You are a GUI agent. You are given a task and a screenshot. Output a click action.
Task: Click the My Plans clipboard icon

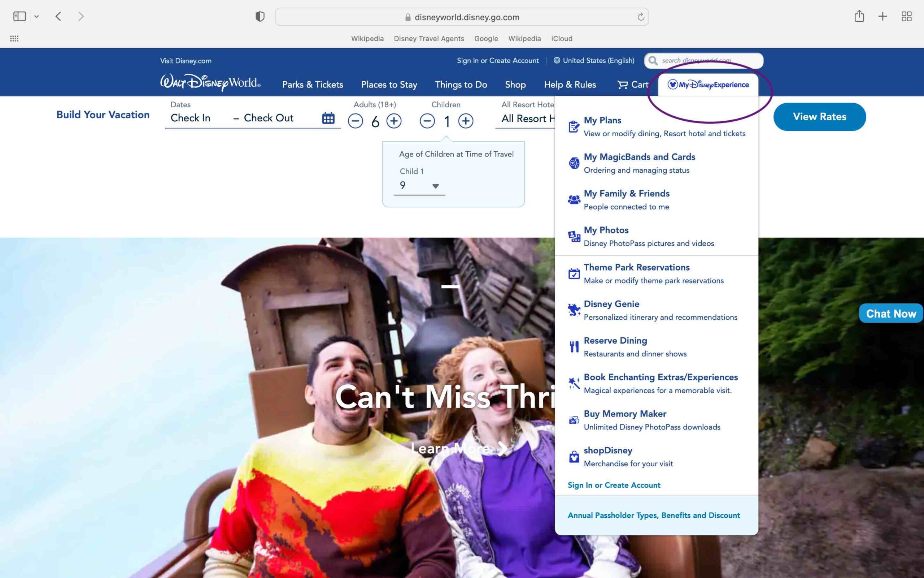click(x=574, y=126)
